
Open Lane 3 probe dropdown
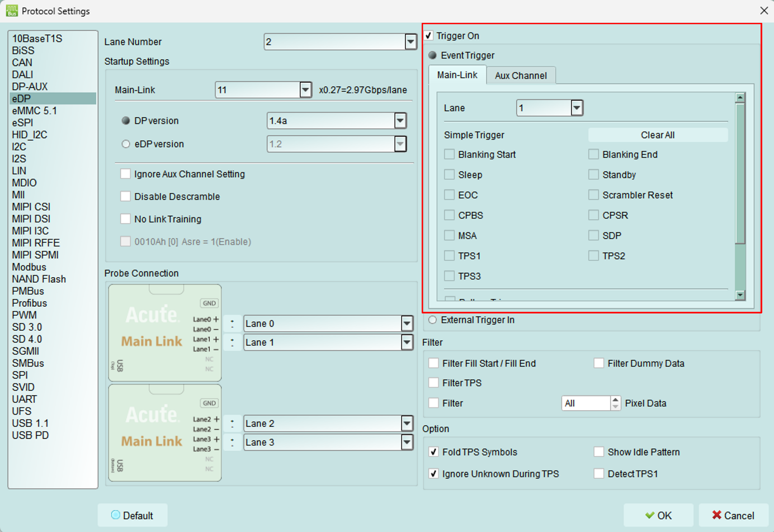tap(407, 443)
